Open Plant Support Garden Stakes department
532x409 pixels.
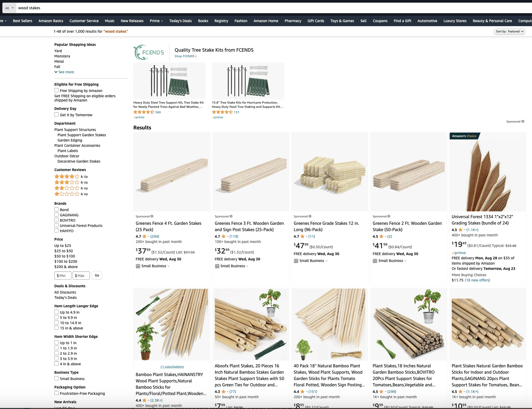click(82, 135)
